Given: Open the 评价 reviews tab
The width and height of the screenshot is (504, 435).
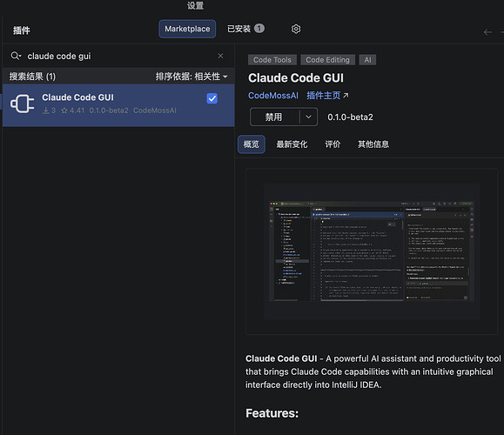Looking at the screenshot, I should pos(333,144).
